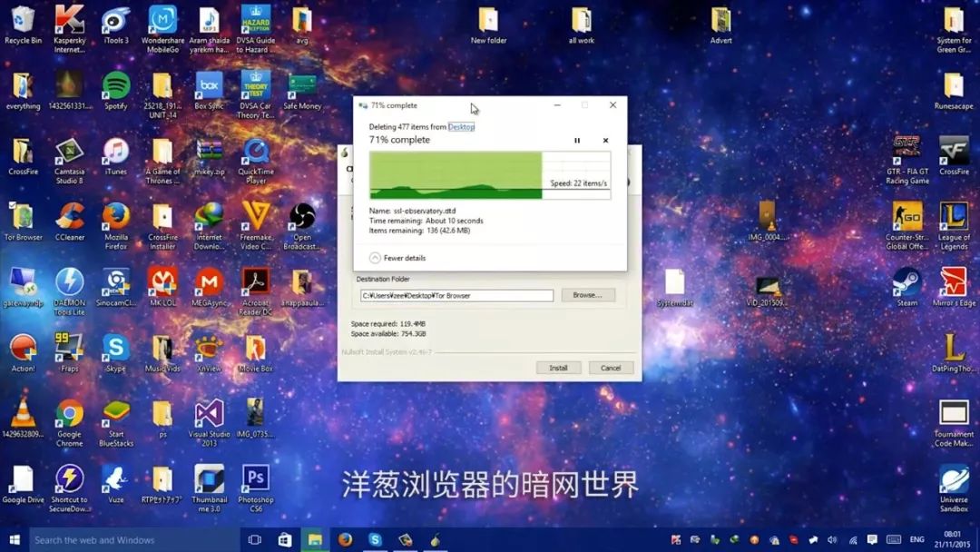980x552 pixels.
Task: Open the Recycle Bin icon
Action: (x=23, y=25)
